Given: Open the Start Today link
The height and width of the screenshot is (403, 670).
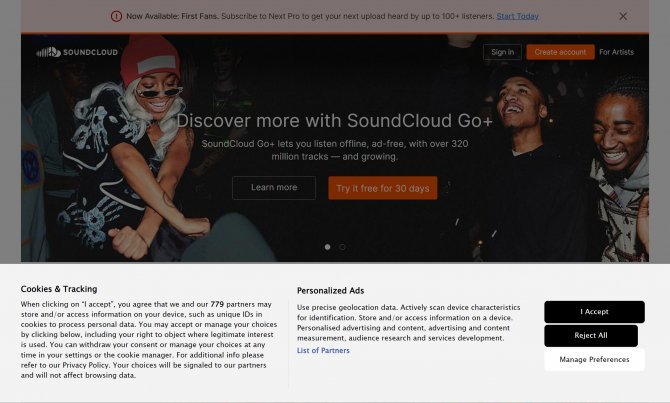Looking at the screenshot, I should (x=517, y=16).
